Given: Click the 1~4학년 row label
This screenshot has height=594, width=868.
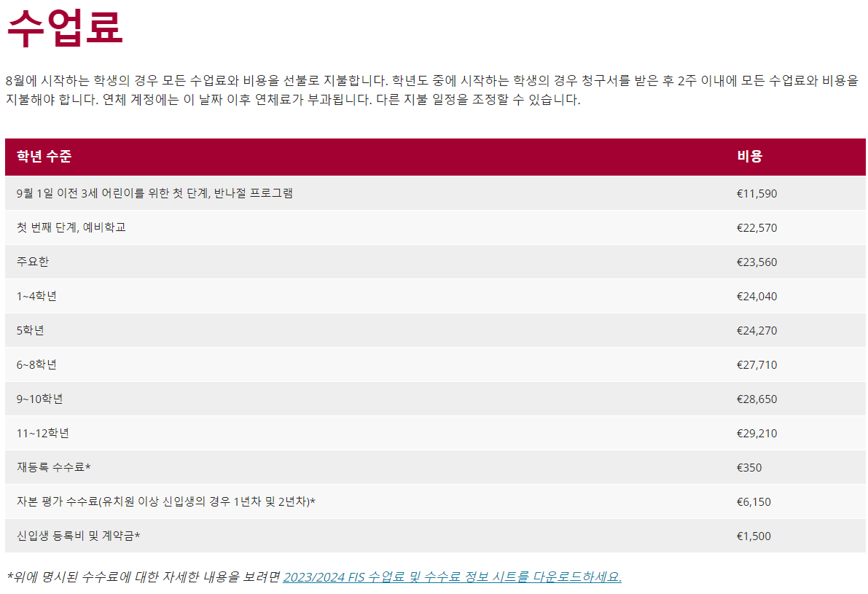Looking at the screenshot, I should coord(36,296).
